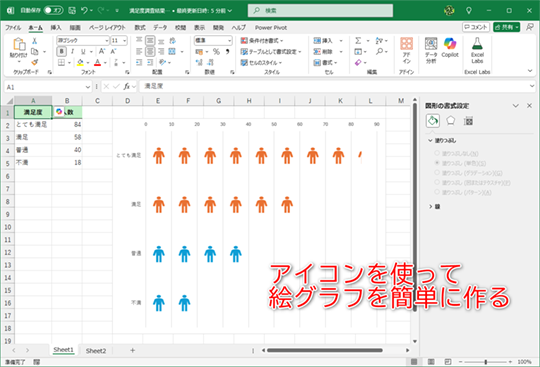Select Pattern fill (パターン) radio option

coord(437,192)
